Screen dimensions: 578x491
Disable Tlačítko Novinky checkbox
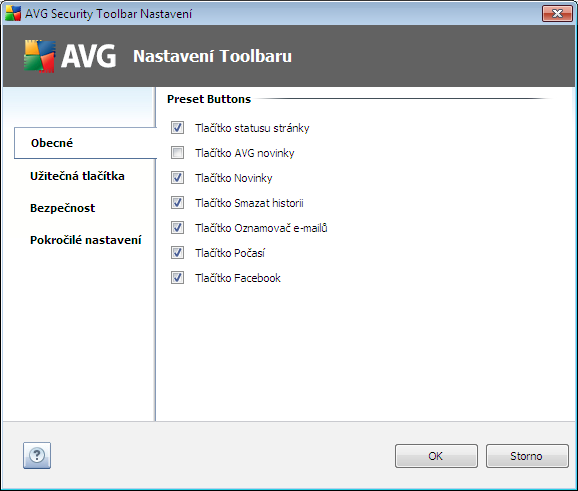click(x=177, y=178)
